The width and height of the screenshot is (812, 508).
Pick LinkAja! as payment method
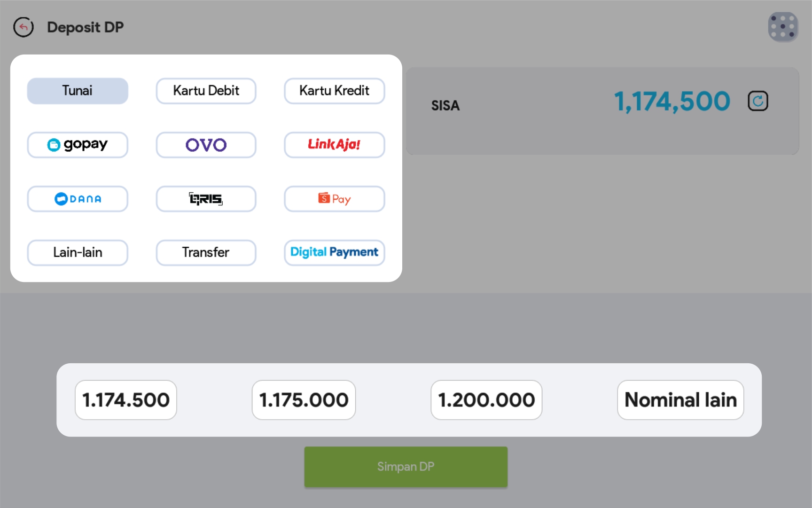click(334, 145)
